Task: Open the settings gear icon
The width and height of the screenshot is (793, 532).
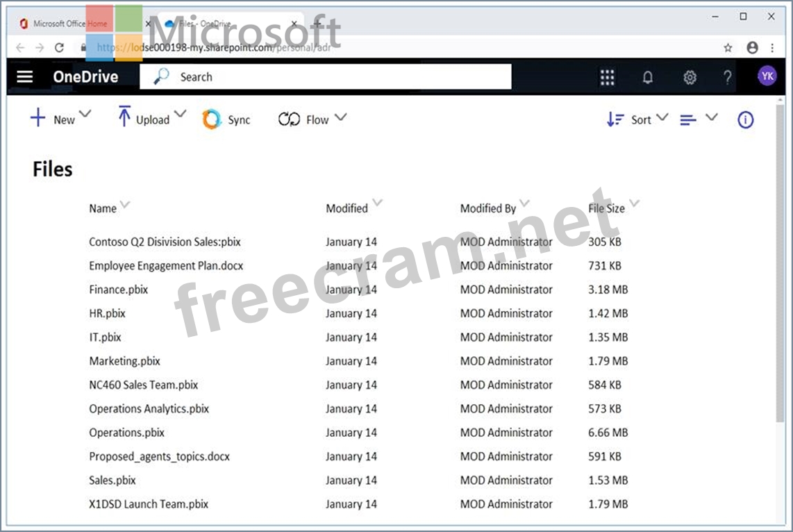Action: (x=690, y=77)
